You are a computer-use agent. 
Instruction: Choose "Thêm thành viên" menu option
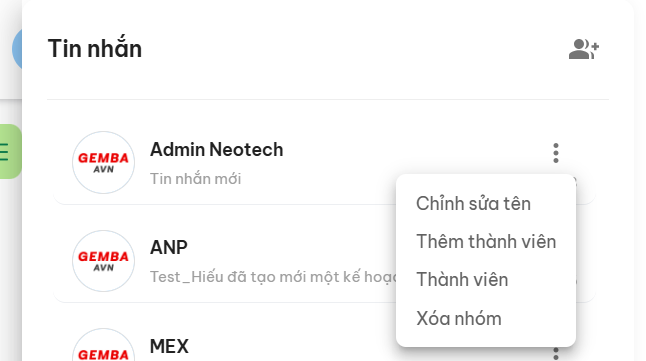click(486, 241)
